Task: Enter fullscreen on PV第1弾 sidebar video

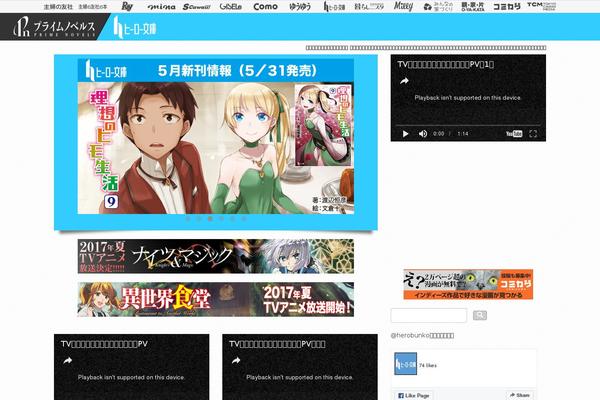Action: 533,134
